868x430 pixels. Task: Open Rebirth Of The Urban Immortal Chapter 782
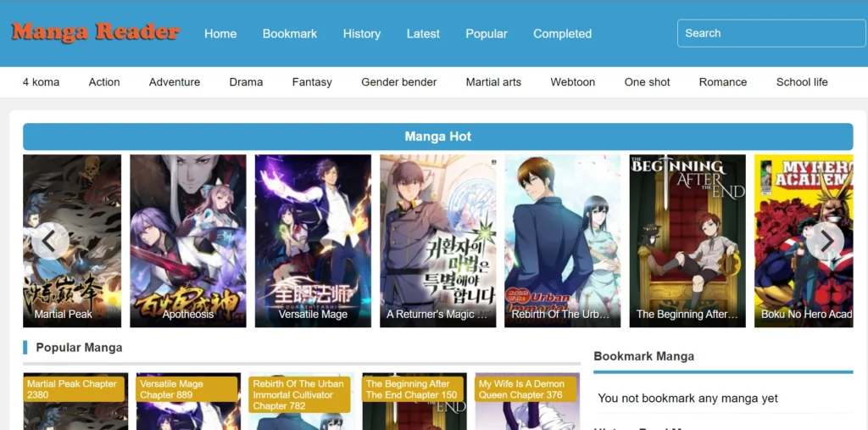coord(299,394)
